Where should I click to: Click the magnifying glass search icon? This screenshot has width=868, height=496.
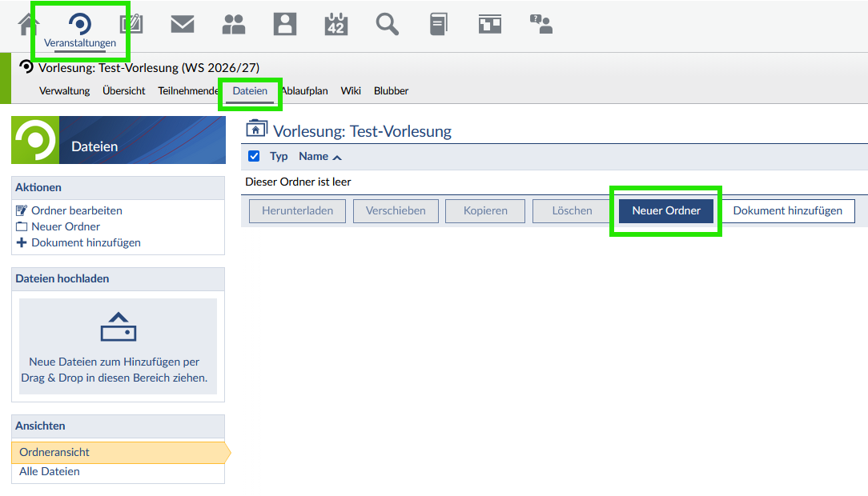click(388, 24)
